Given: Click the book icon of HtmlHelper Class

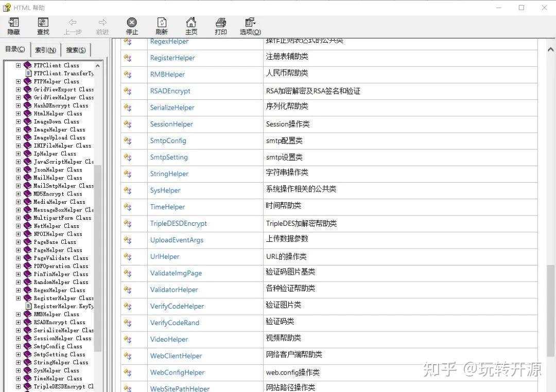Looking at the screenshot, I should [28, 113].
